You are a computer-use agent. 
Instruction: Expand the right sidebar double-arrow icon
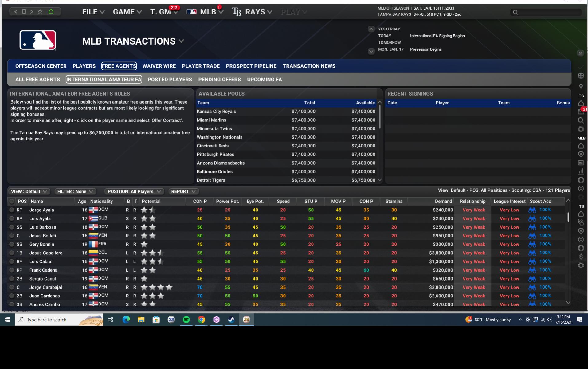[x=580, y=53]
